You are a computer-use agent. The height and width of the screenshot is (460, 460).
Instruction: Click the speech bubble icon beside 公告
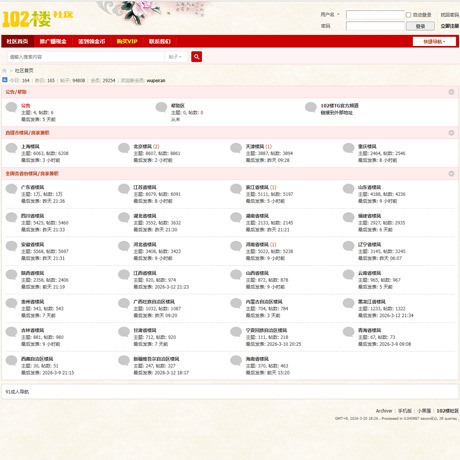coord(11,107)
